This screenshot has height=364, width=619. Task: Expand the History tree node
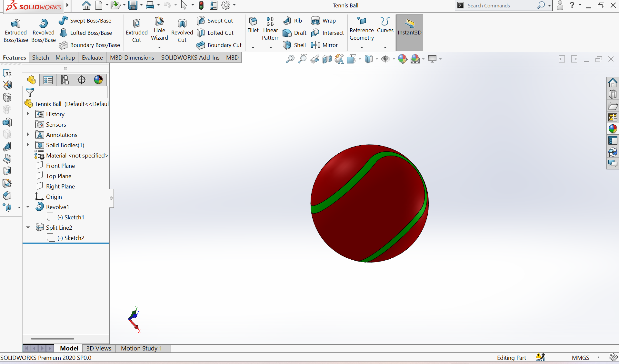click(28, 114)
